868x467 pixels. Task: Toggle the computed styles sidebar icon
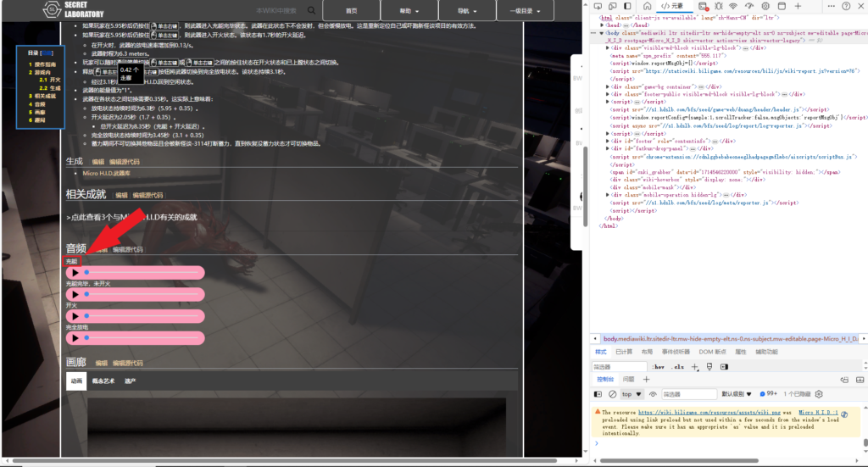click(724, 367)
